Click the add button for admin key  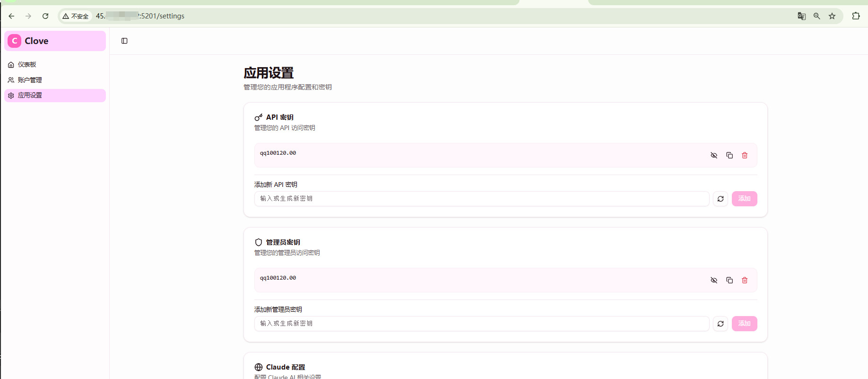pos(744,324)
